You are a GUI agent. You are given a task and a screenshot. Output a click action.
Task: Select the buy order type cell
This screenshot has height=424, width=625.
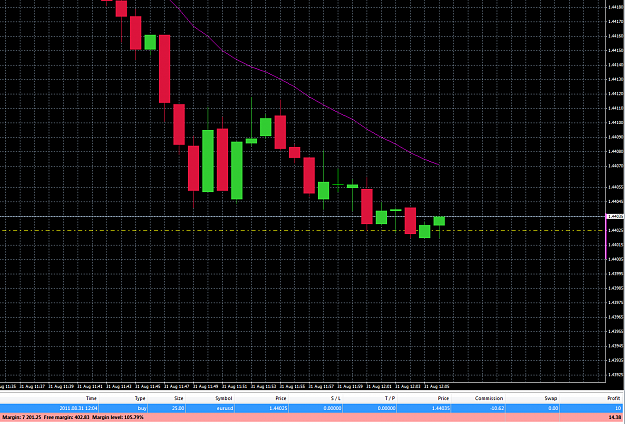point(142,408)
